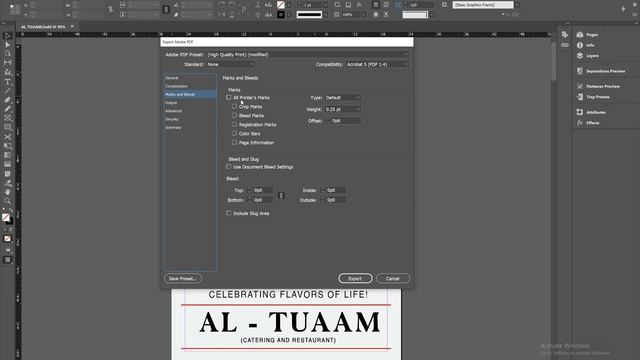Open the stroke weight dropdown in control bar
This screenshot has height=360, width=640.
point(325,5)
